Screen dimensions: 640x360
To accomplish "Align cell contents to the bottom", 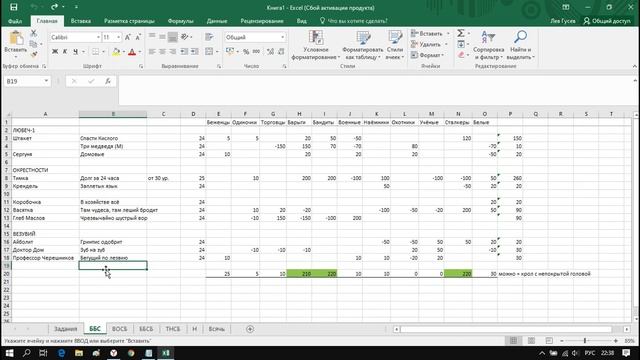I will (x=173, y=37).
